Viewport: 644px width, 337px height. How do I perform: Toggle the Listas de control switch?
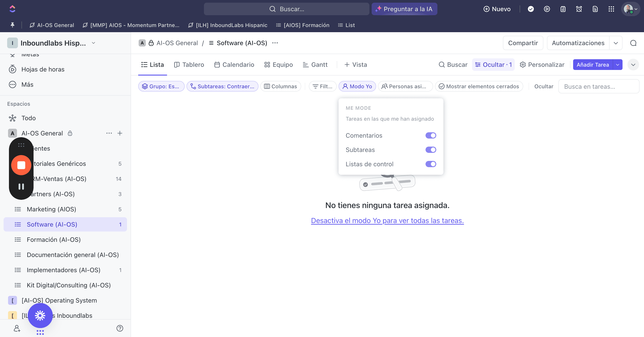(431, 164)
